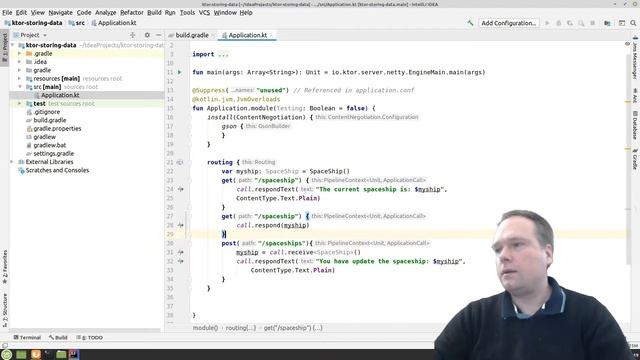
Task: Click routing{...} breadcrumb at editor bottom
Action: point(241,328)
